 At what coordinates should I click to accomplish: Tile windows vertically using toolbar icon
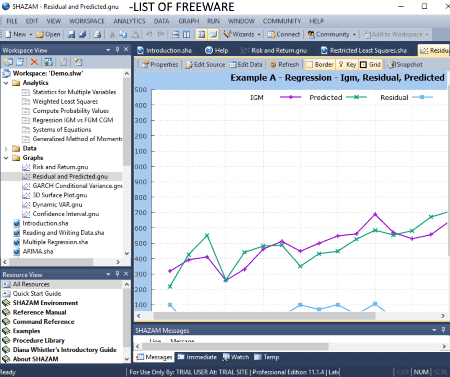pyautogui.click(x=187, y=34)
